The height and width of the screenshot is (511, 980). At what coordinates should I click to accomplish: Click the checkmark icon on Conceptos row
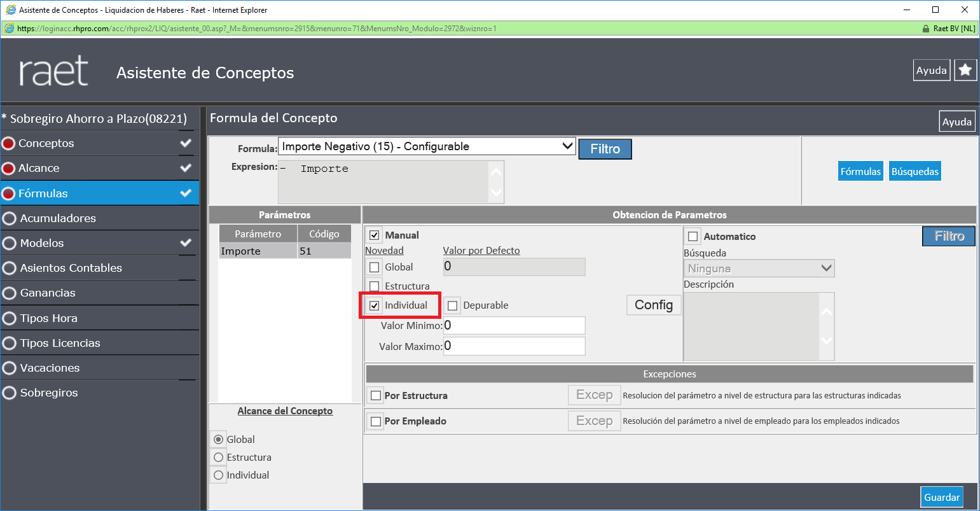coord(186,143)
